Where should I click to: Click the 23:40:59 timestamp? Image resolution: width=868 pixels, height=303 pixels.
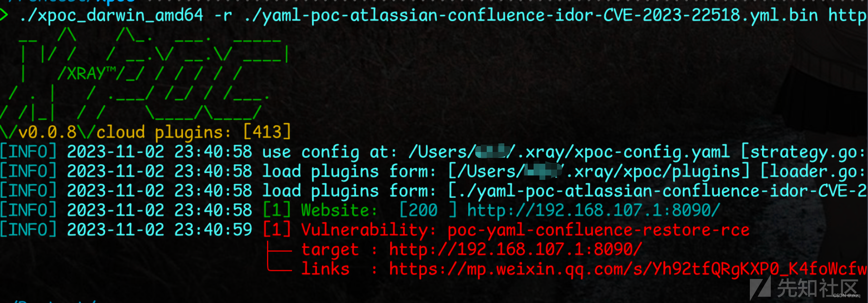pos(213,230)
